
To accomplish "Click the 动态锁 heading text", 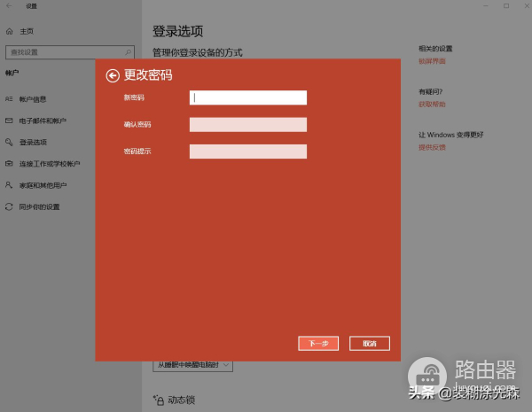I will pyautogui.click(x=182, y=400).
